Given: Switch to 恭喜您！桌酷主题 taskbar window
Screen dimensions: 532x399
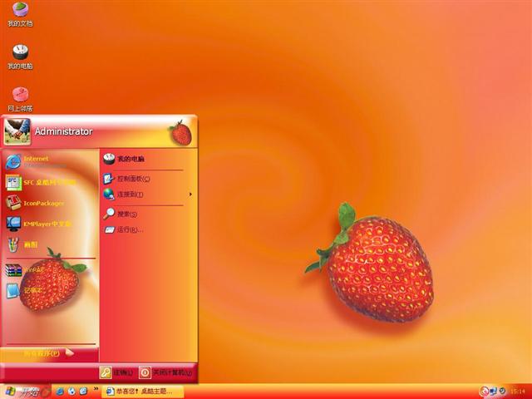Looking at the screenshot, I should point(142,392).
